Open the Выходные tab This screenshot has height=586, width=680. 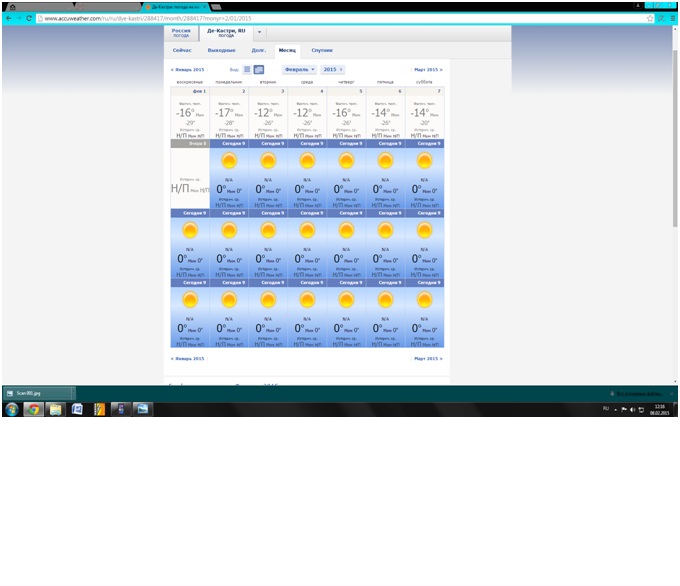pyautogui.click(x=221, y=49)
